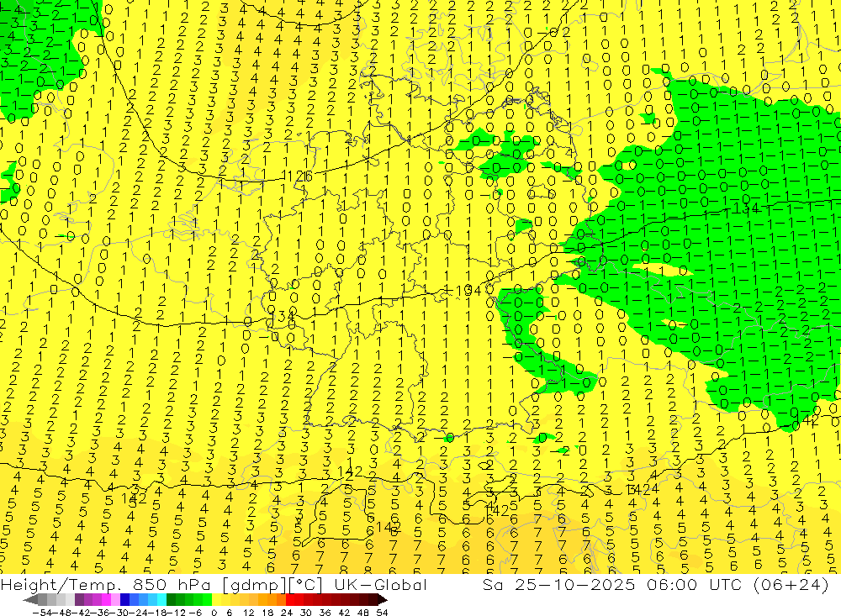The image size is (841, 616).
Task: Select the bright red swatch above label 24
Action: pyautogui.click(x=290, y=600)
